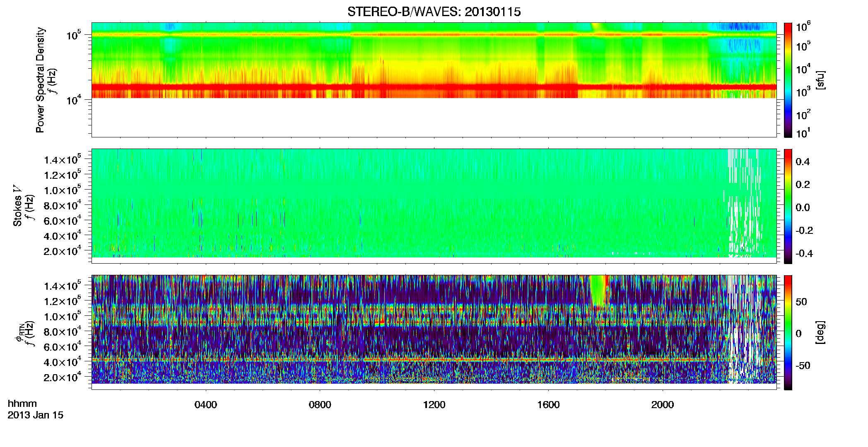This screenshot has width=868, height=447.
Task: Select the 2.0×10⁴ tick on the Stokes V axis
Action: [x=63, y=251]
